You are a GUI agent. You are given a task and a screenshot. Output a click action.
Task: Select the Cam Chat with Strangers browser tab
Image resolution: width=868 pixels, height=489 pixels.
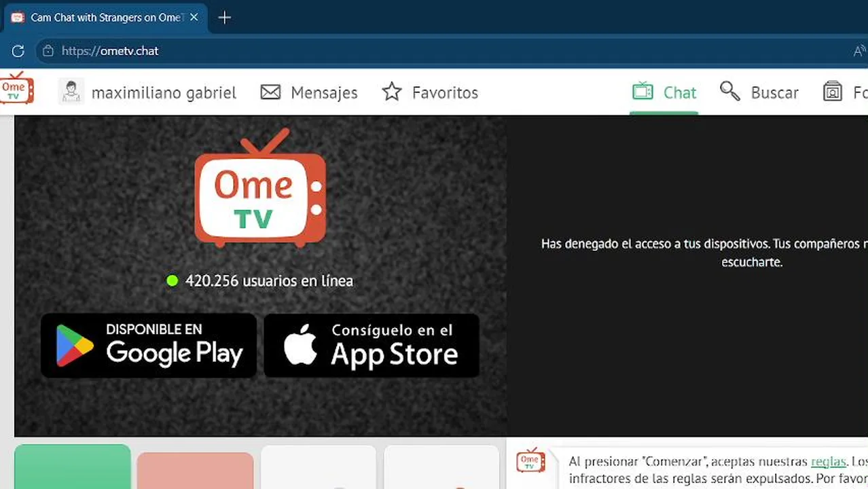(105, 18)
